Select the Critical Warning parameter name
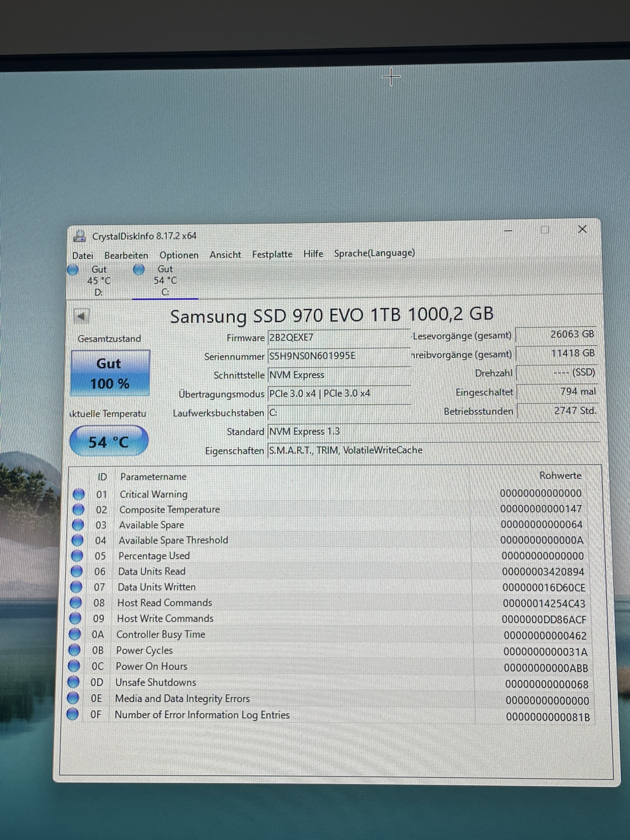The width and height of the screenshot is (630, 840). click(154, 494)
